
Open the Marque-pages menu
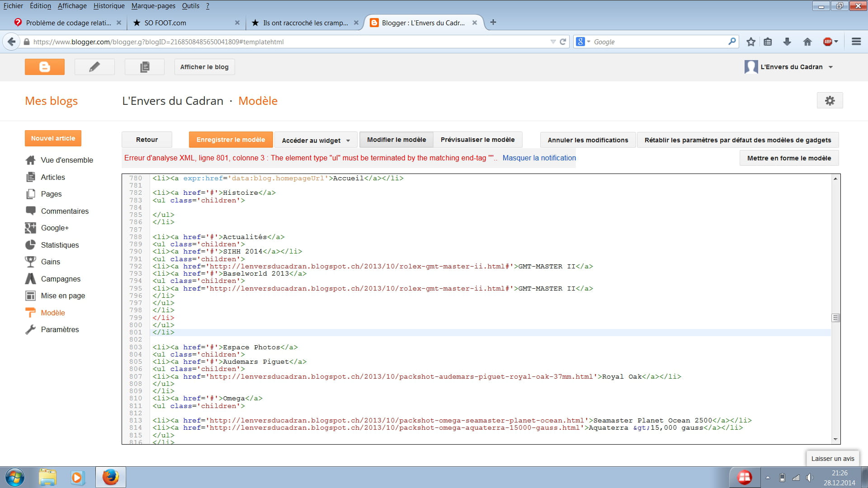pos(153,6)
